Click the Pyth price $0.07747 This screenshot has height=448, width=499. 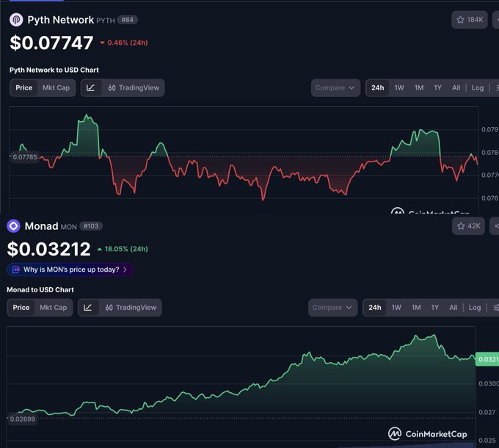pyautogui.click(x=51, y=43)
